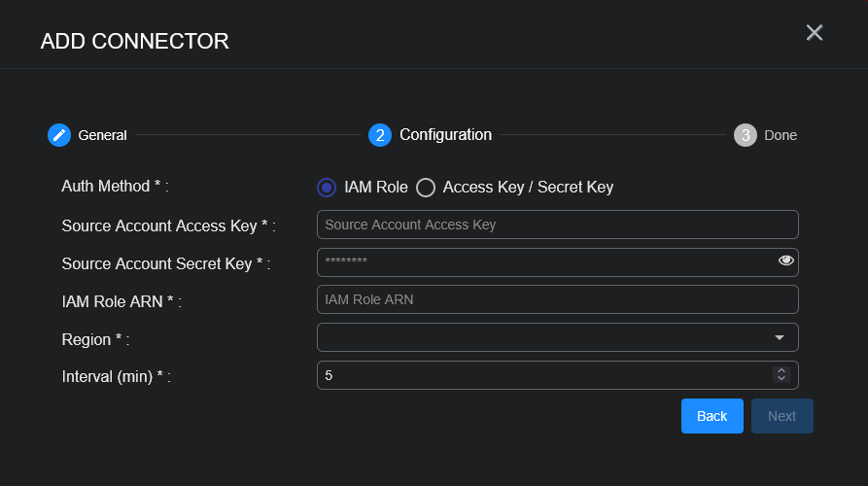Show the secret key with eye icon

tap(786, 260)
